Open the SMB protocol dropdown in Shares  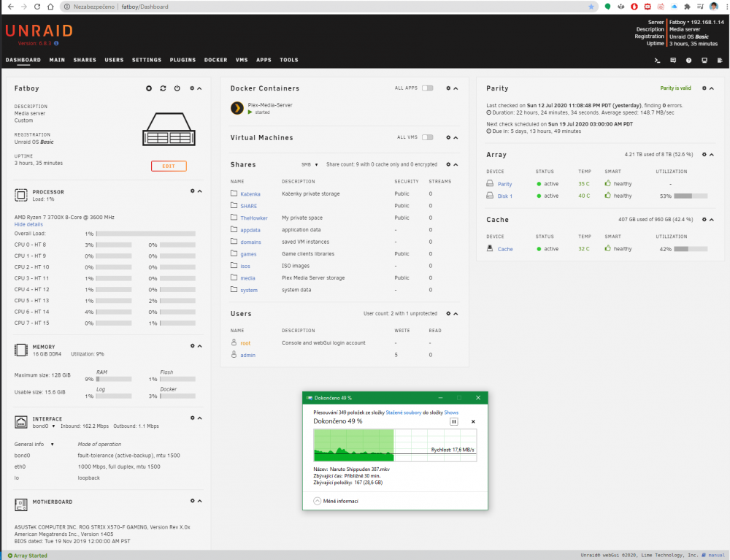(310, 165)
